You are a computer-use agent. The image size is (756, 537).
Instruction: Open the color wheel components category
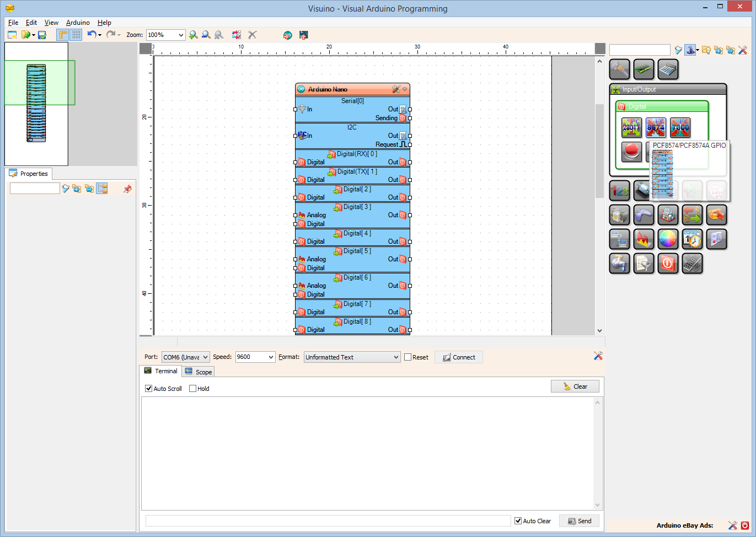tap(668, 238)
